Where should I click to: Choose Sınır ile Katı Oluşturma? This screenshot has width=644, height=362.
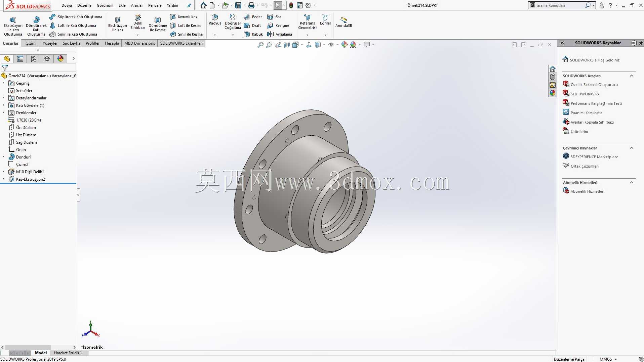click(x=73, y=34)
